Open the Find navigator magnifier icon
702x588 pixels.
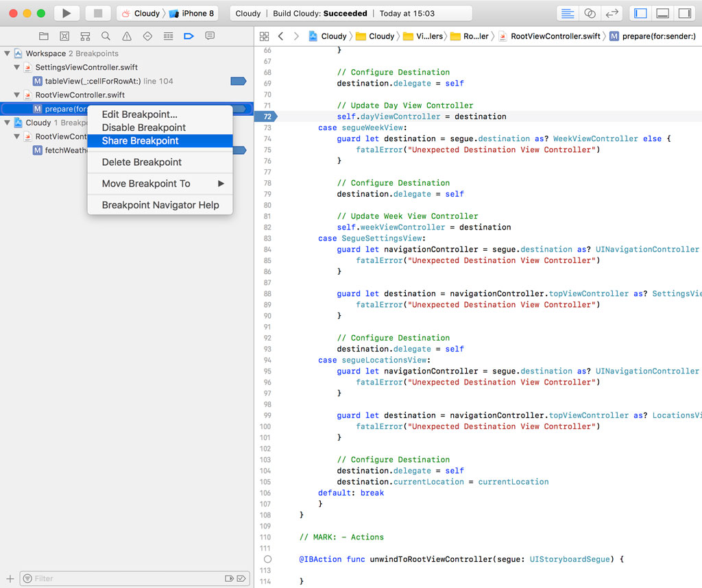coord(106,36)
